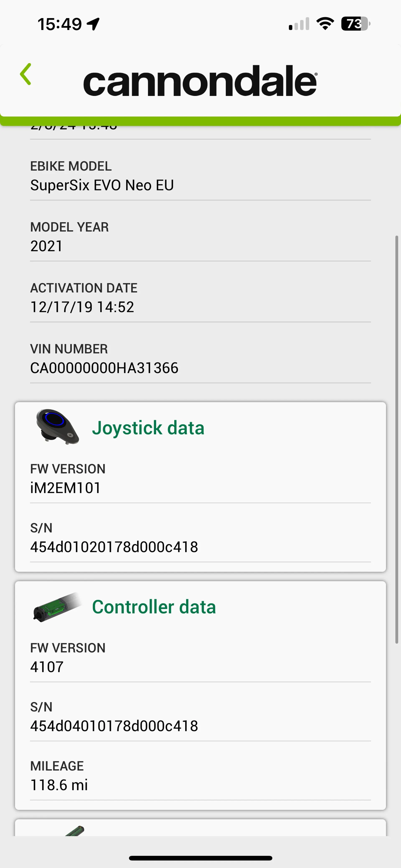Tap the battery level indicator
The width and height of the screenshot is (401, 868).
(x=355, y=24)
